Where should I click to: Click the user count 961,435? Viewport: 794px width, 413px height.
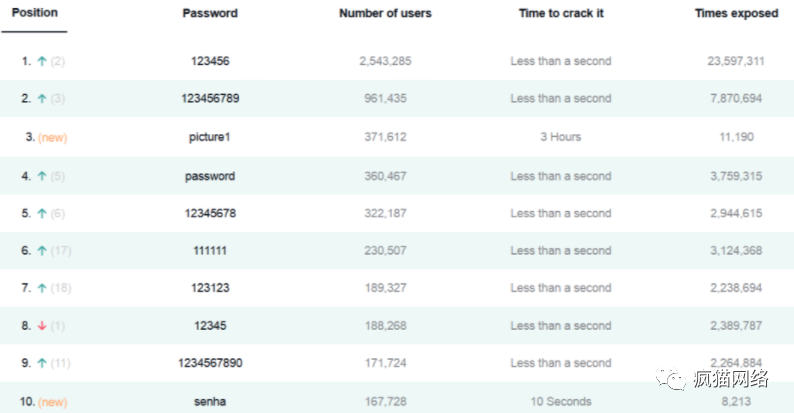[385, 98]
